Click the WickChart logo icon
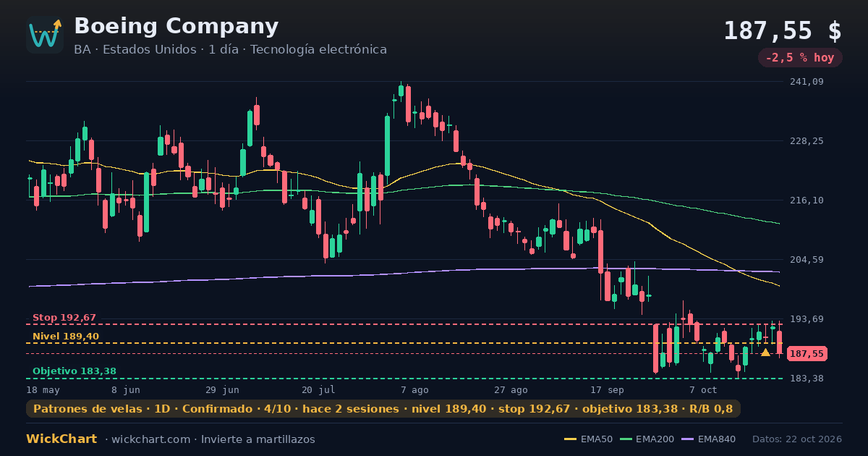 tap(45, 35)
